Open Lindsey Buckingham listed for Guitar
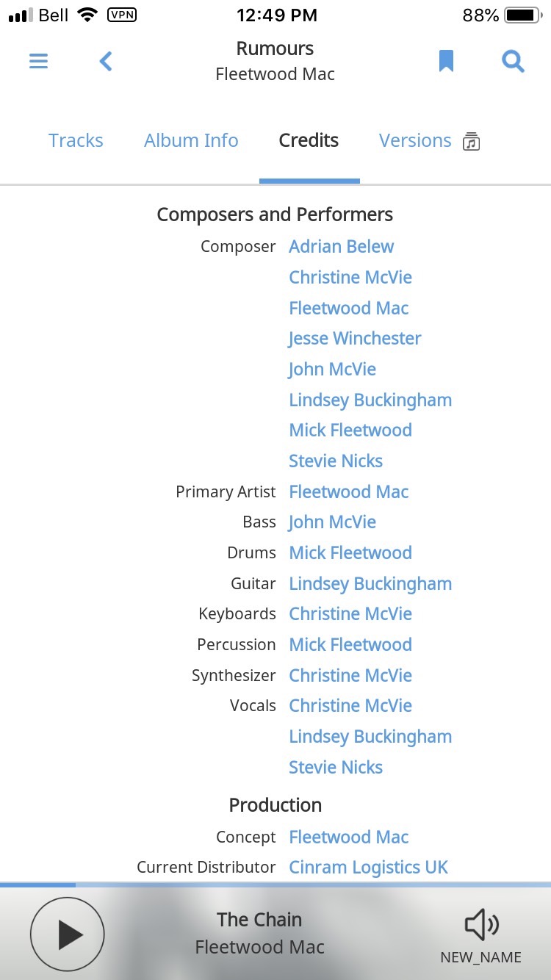Image resolution: width=551 pixels, height=980 pixels. click(x=370, y=584)
